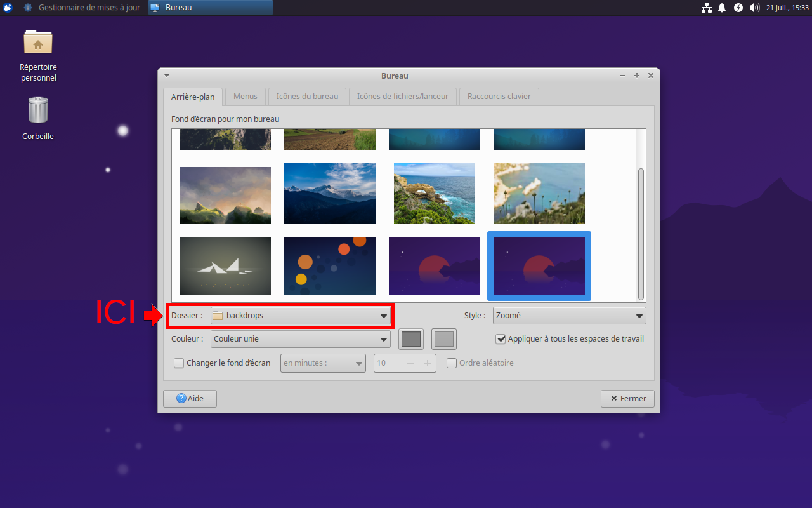The image size is (812, 508).
Task: Select the blurry flowers seaside wallpaper thumbnail
Action: pyautogui.click(x=539, y=194)
